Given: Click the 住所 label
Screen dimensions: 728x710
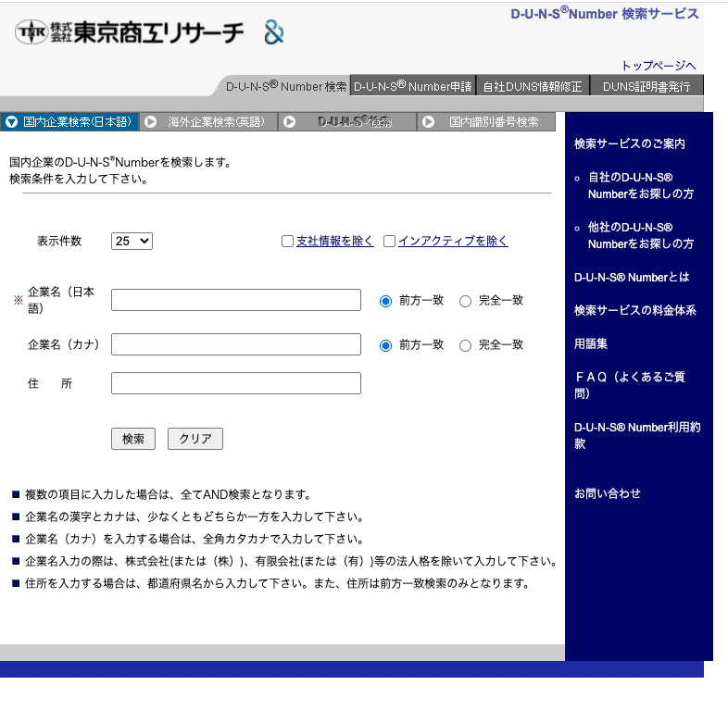Looking at the screenshot, I should (x=50, y=383).
